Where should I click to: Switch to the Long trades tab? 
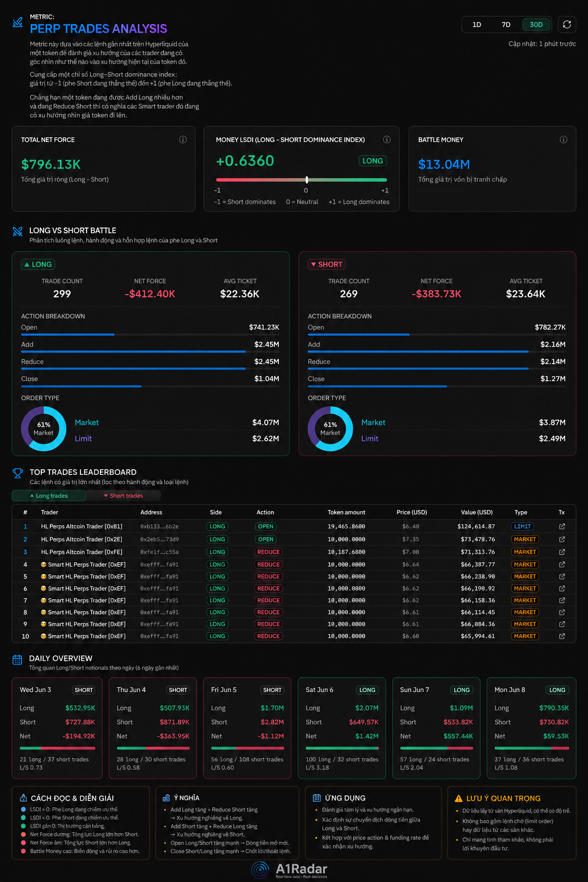click(49, 496)
